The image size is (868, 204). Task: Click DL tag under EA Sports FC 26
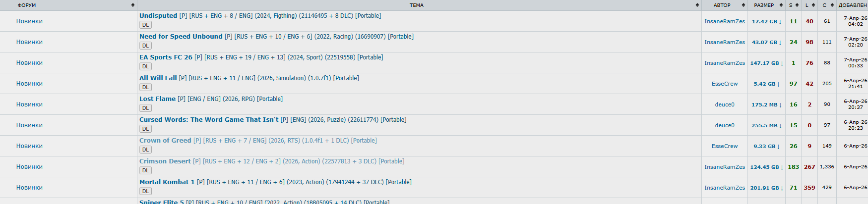coord(145,66)
